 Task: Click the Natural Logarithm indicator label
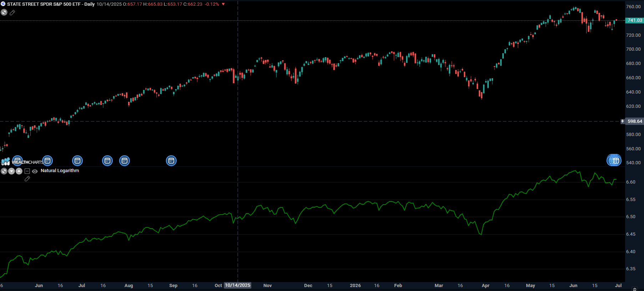60,171
